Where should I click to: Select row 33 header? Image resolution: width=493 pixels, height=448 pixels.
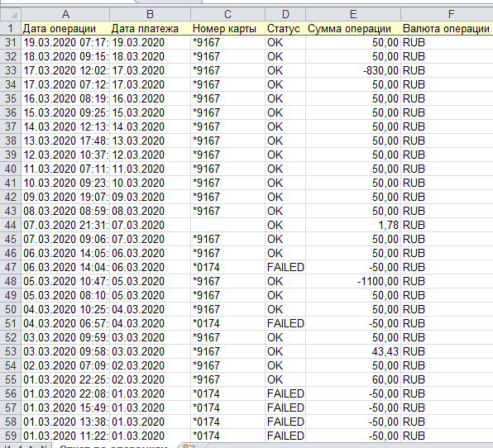pyautogui.click(x=11, y=70)
